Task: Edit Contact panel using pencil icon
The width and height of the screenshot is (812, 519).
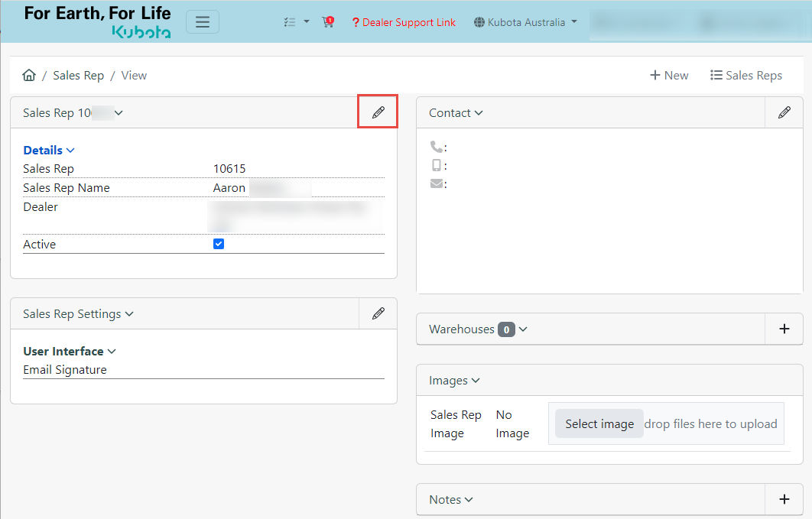Action: pyautogui.click(x=784, y=113)
